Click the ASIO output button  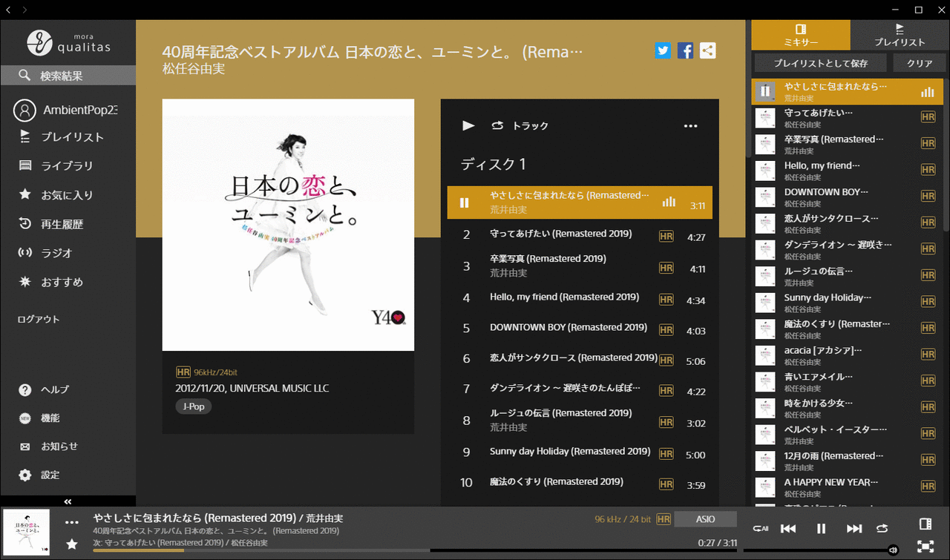point(705,519)
